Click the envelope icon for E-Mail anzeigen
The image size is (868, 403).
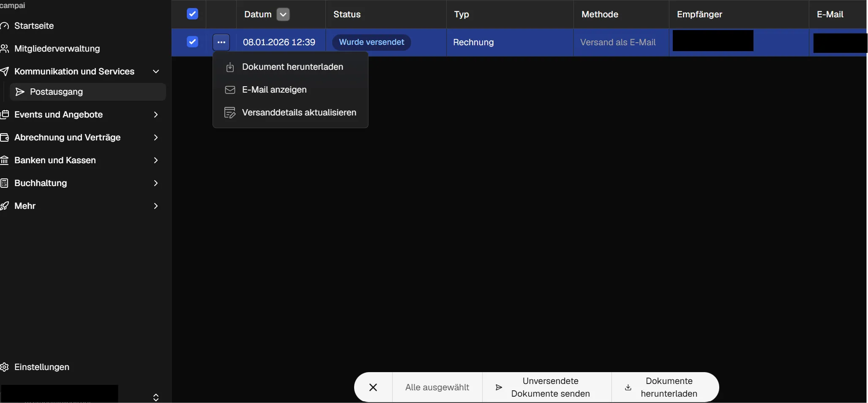pyautogui.click(x=230, y=90)
